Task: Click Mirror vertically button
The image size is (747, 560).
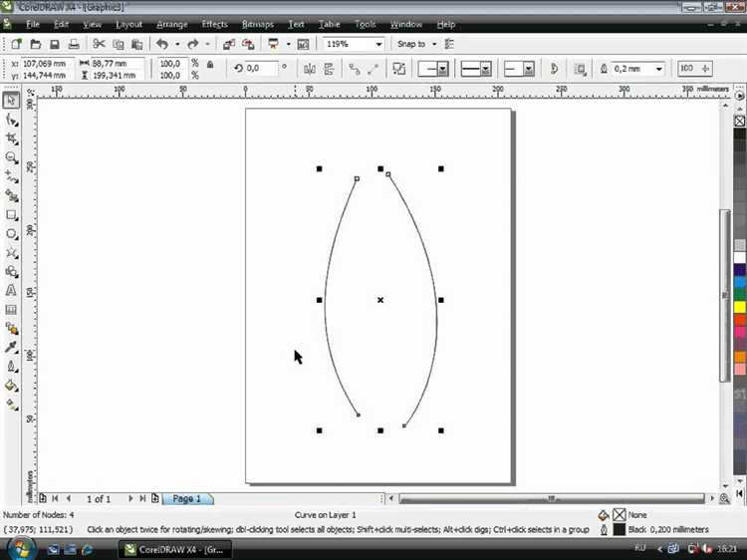Action: coord(329,69)
